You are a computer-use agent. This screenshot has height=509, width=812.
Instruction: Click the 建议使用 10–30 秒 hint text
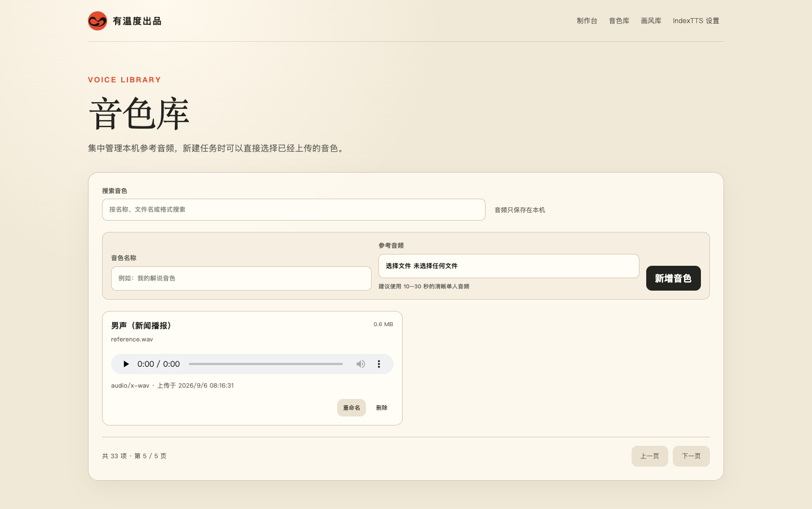click(x=424, y=286)
